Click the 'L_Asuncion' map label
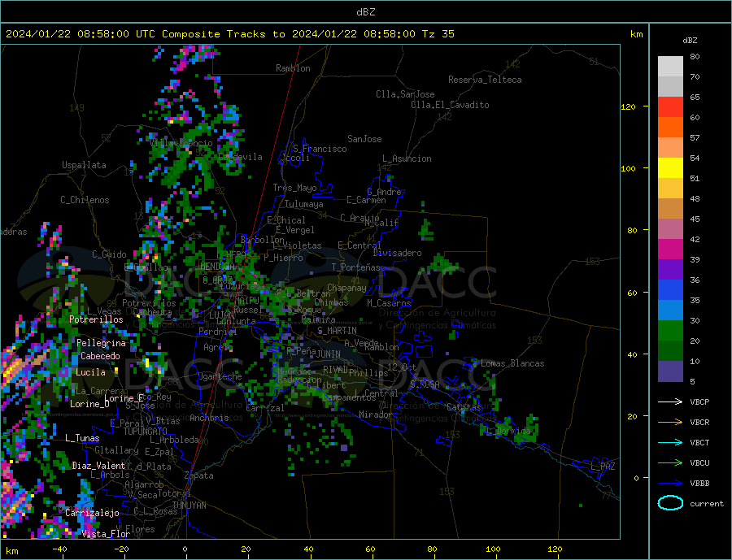Screen dimensions: 732x560 pyautogui.click(x=407, y=158)
